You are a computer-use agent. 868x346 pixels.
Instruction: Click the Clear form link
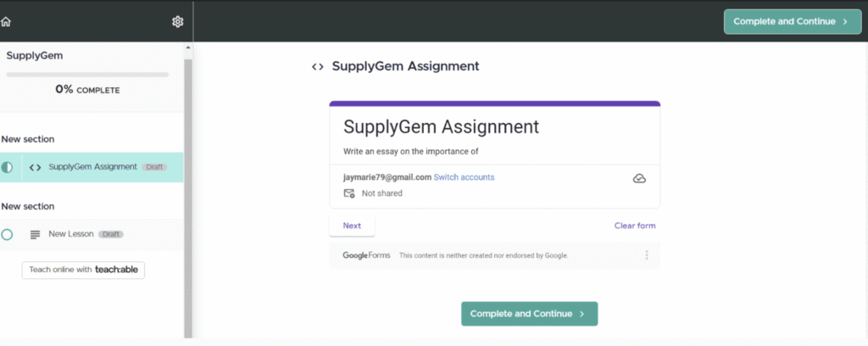point(634,226)
